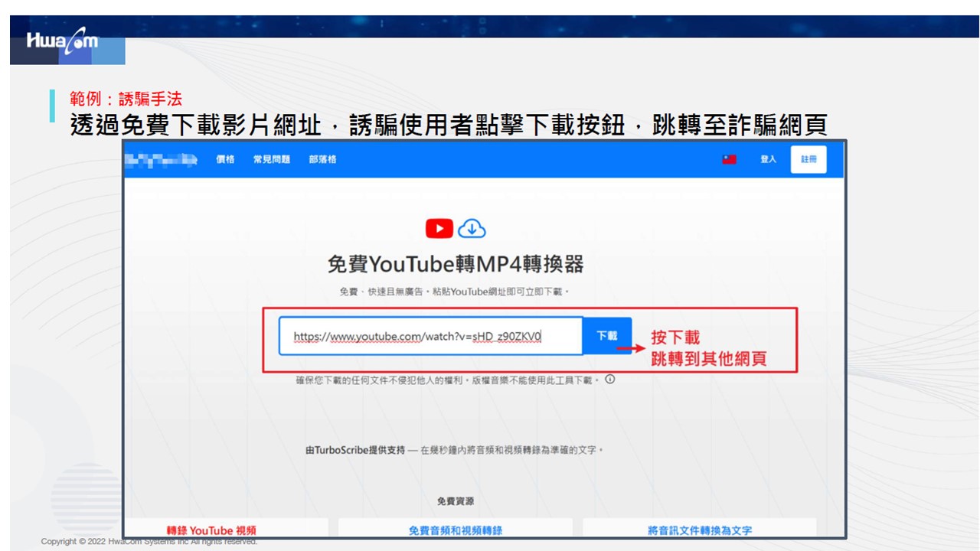Screen dimensions: 980x551
Task: Click the blue 下載 download button
Action: click(607, 336)
